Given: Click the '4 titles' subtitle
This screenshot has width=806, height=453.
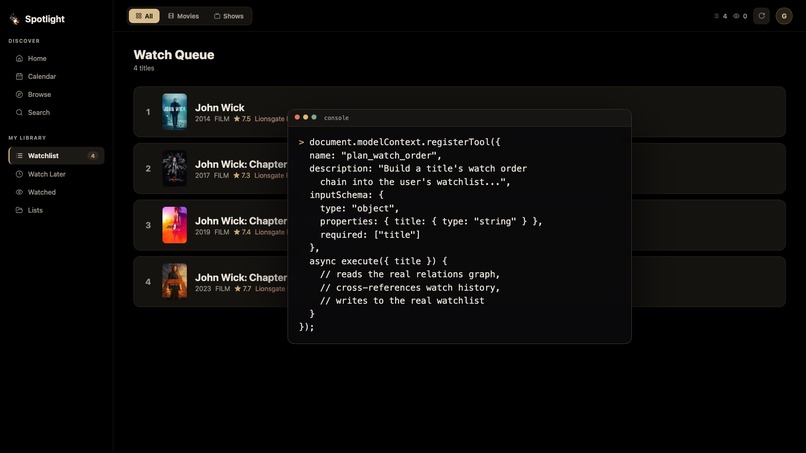Looking at the screenshot, I should pos(144,68).
